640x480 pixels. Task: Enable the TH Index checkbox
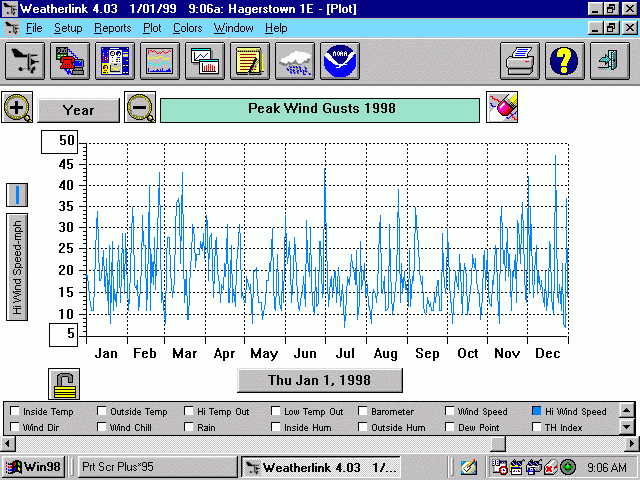537,427
